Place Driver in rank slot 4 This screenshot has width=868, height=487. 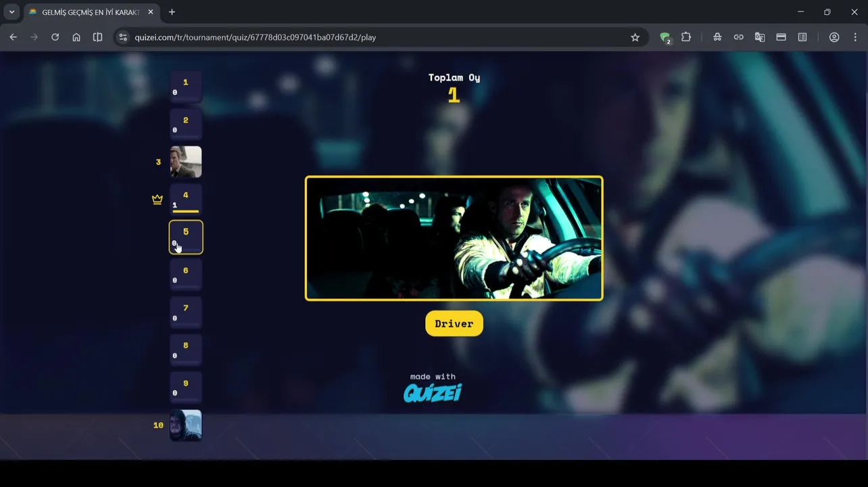point(186,200)
